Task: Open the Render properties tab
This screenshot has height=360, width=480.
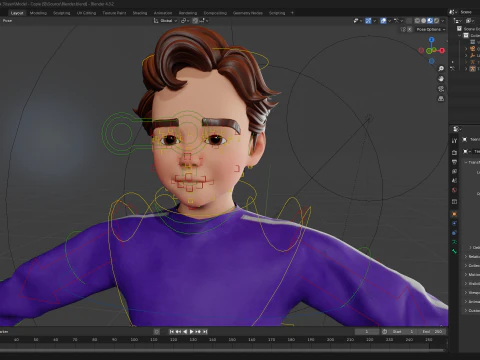Action: point(454,152)
